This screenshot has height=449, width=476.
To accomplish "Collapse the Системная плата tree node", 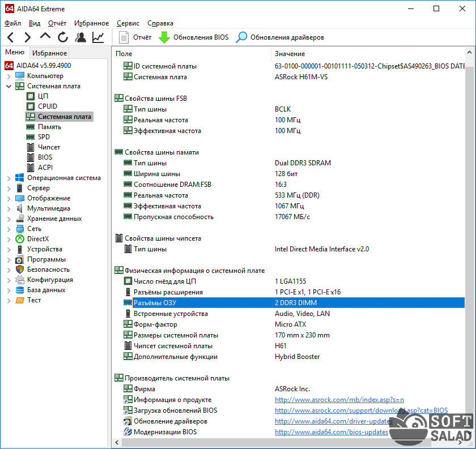I will pyautogui.click(x=9, y=86).
